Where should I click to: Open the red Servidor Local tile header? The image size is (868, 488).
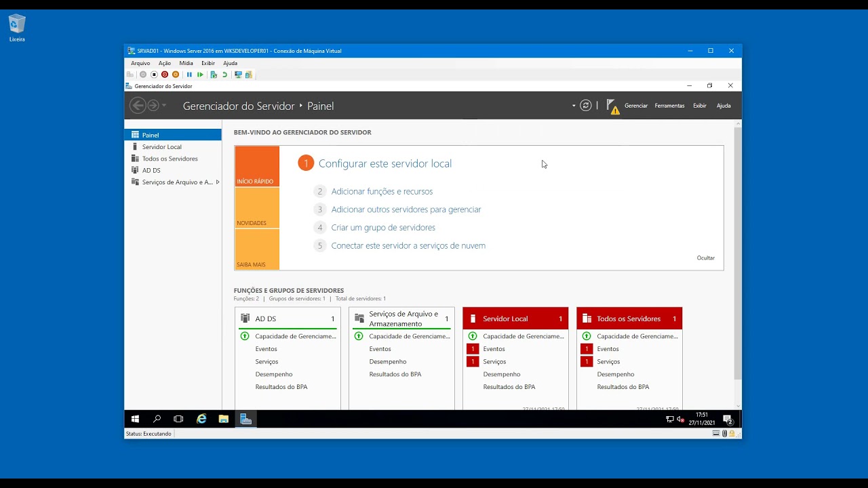coord(515,319)
